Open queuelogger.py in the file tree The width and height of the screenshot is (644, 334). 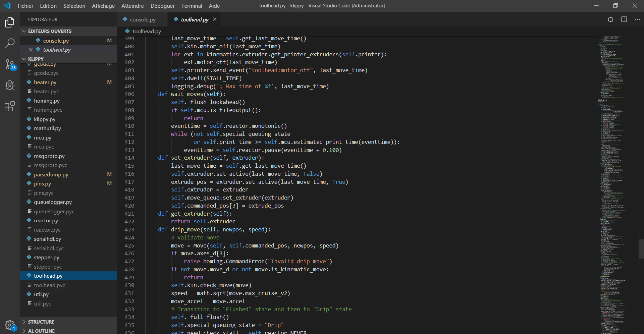[x=68, y=202]
